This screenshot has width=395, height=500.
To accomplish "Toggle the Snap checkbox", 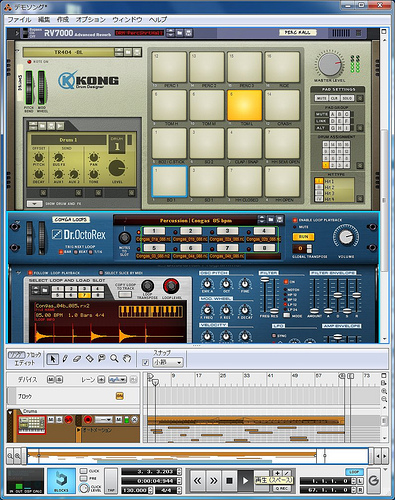I will pos(145,362).
